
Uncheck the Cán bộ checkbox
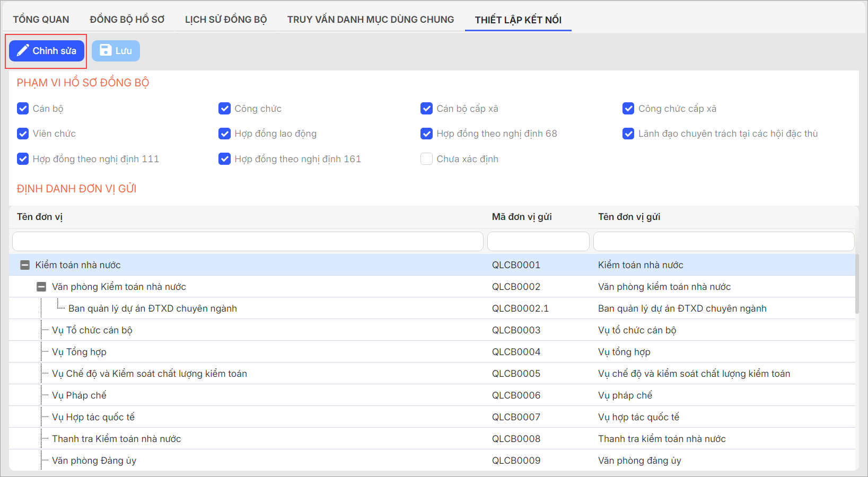click(x=23, y=109)
